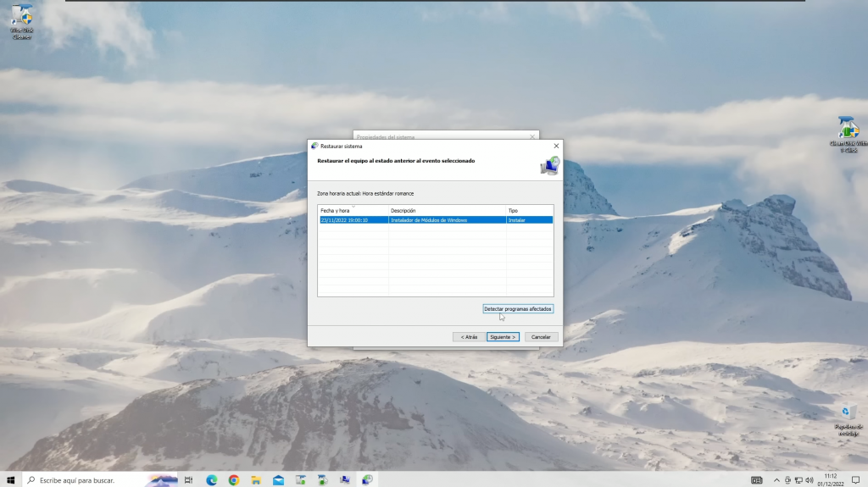Launch Microsoft Edge from taskbar
The height and width of the screenshot is (487, 868).
pos(212,480)
